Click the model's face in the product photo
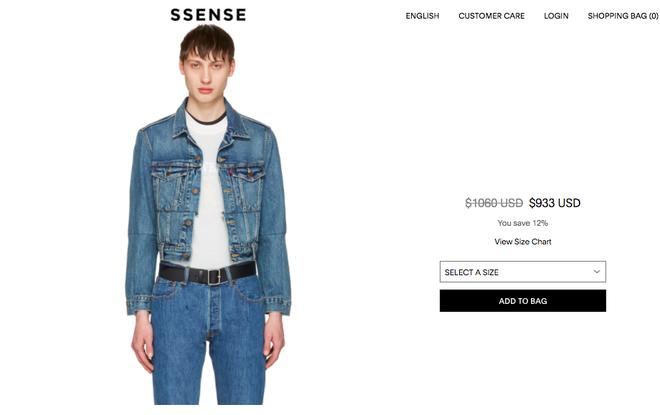 (206, 74)
